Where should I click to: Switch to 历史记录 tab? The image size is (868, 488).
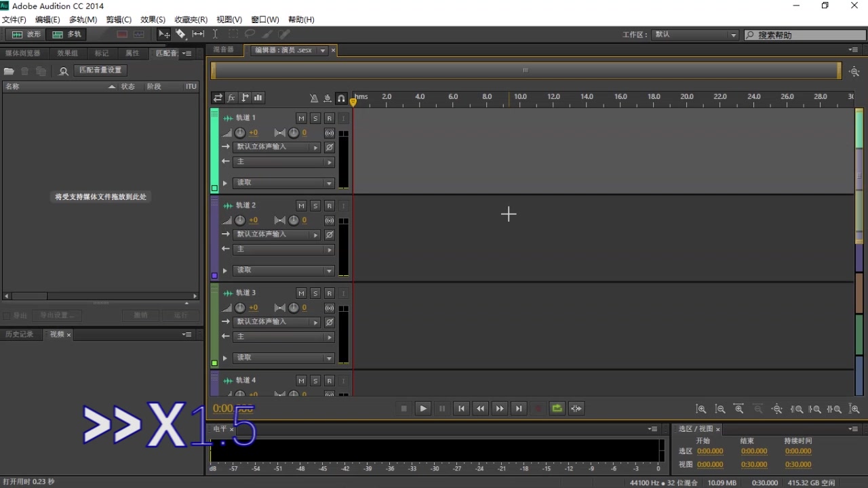pos(20,334)
